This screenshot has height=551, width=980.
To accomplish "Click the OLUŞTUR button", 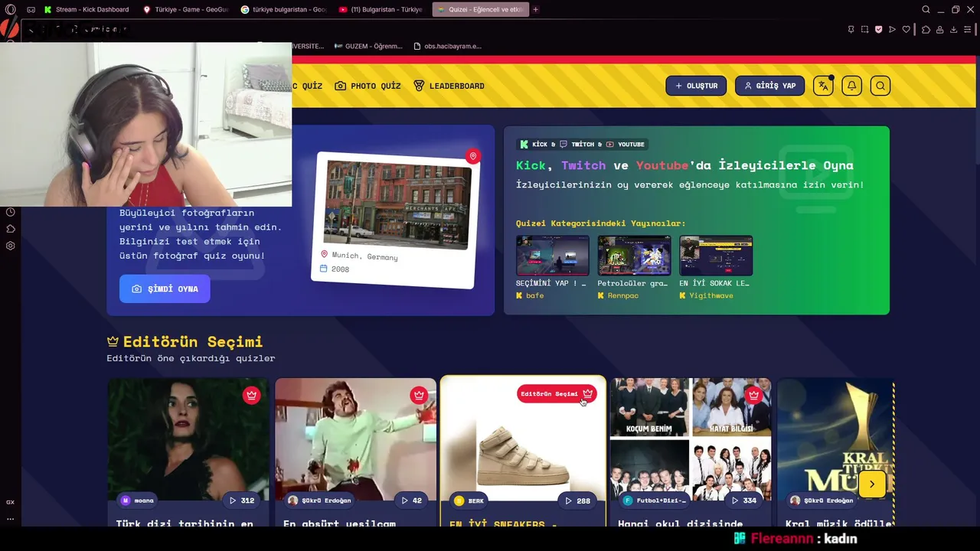I will point(696,86).
